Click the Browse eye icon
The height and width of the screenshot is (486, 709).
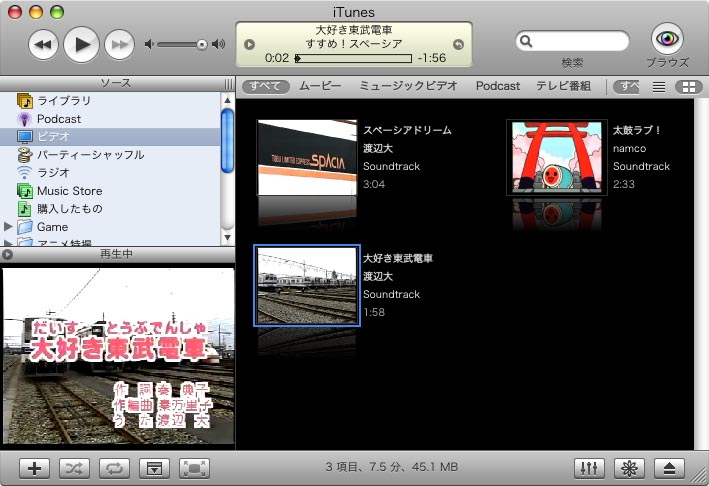pos(667,38)
